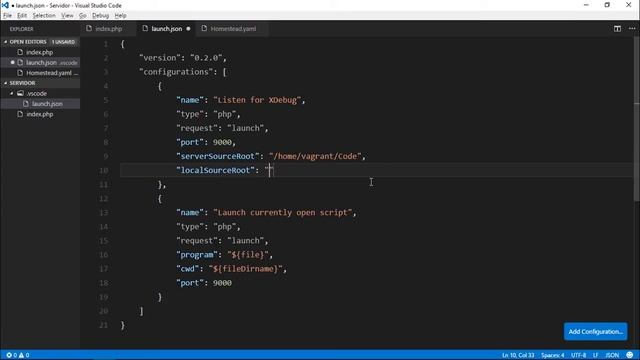Select Homestead.yaml under Open Editors
Image resolution: width=640 pixels, height=360 pixels.
[x=48, y=73]
